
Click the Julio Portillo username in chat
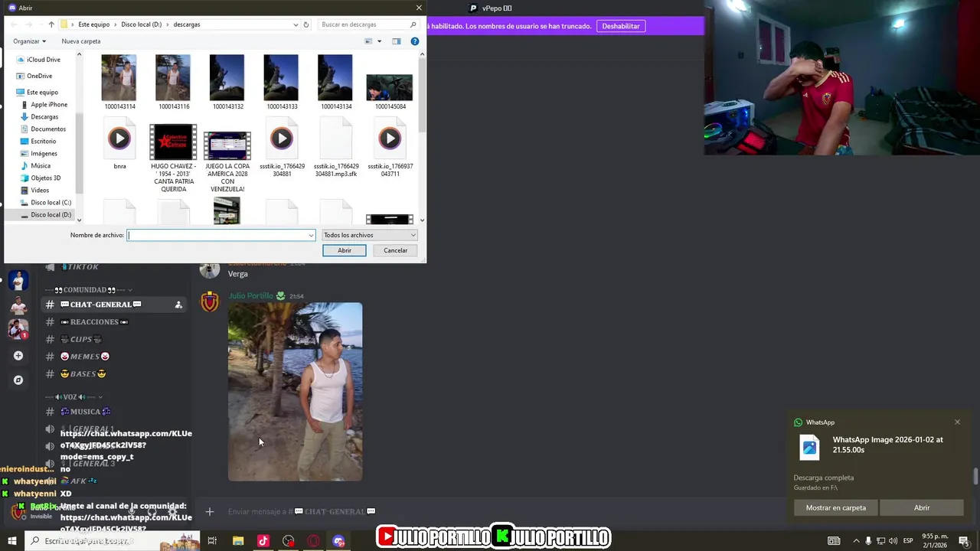(250, 296)
